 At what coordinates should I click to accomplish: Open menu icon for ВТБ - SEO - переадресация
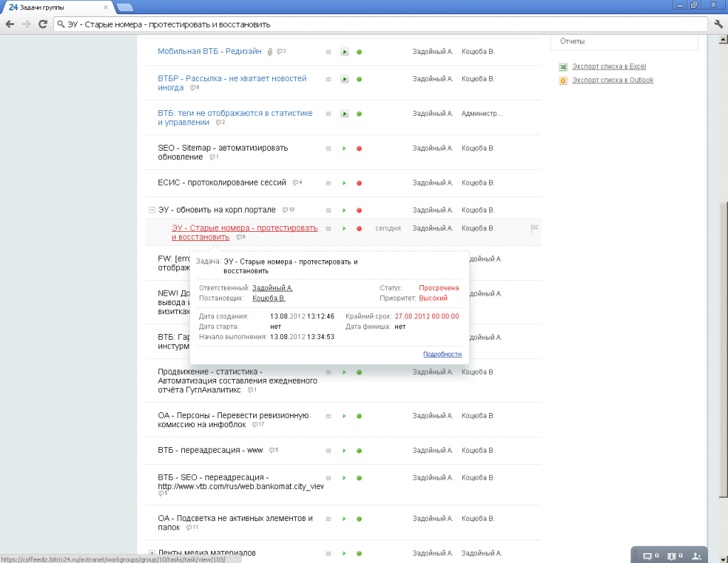pos(328,478)
